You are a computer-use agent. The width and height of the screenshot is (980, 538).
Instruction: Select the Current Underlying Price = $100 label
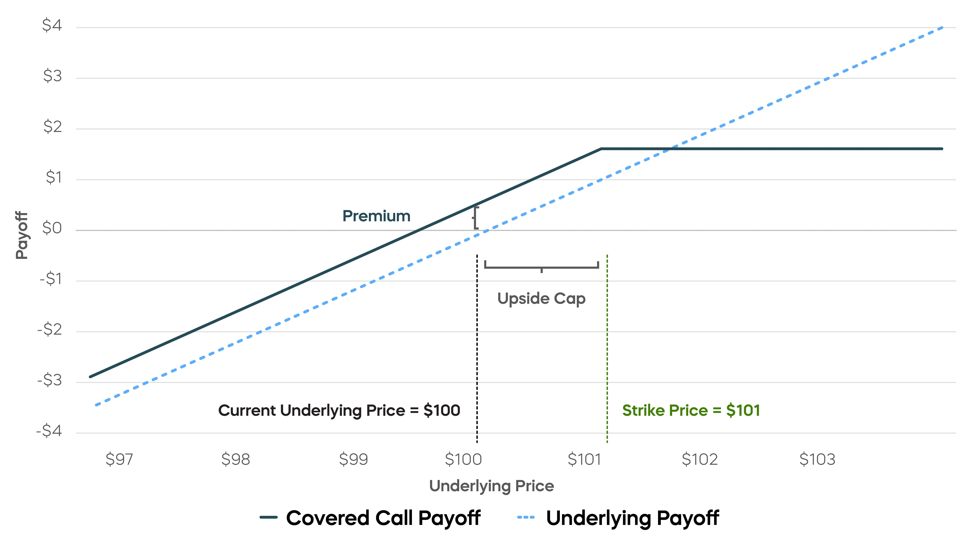coord(339,410)
